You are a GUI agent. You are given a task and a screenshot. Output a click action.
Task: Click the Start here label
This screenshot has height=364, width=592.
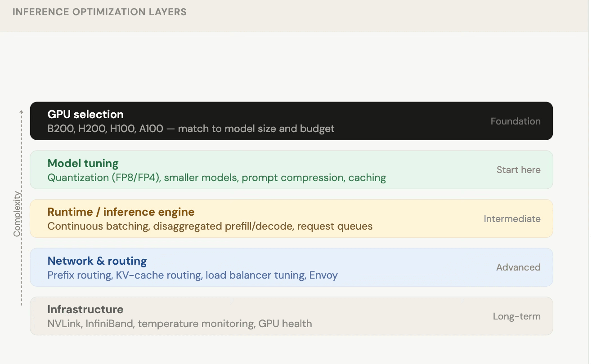tap(518, 170)
